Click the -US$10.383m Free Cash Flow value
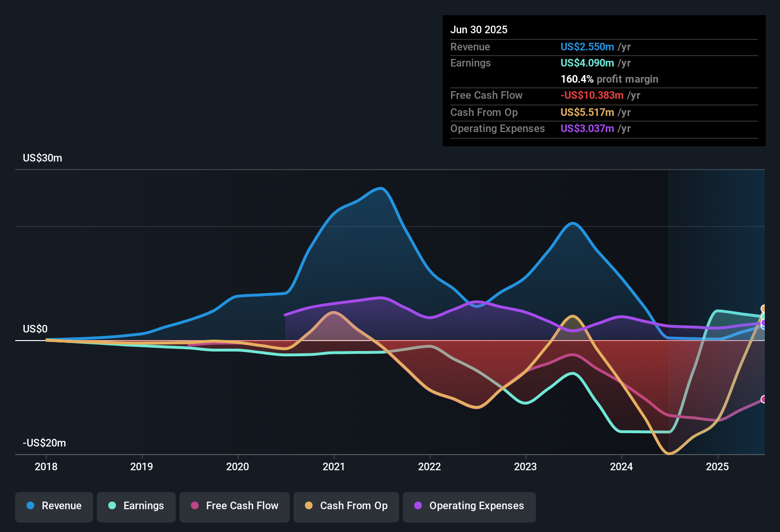780x532 pixels. pos(592,95)
